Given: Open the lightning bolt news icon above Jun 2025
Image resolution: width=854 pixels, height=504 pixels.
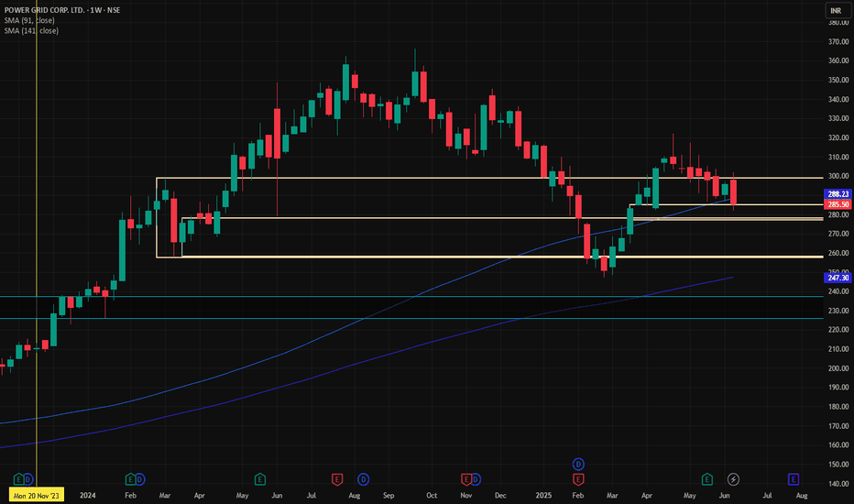Looking at the screenshot, I should pos(733,479).
